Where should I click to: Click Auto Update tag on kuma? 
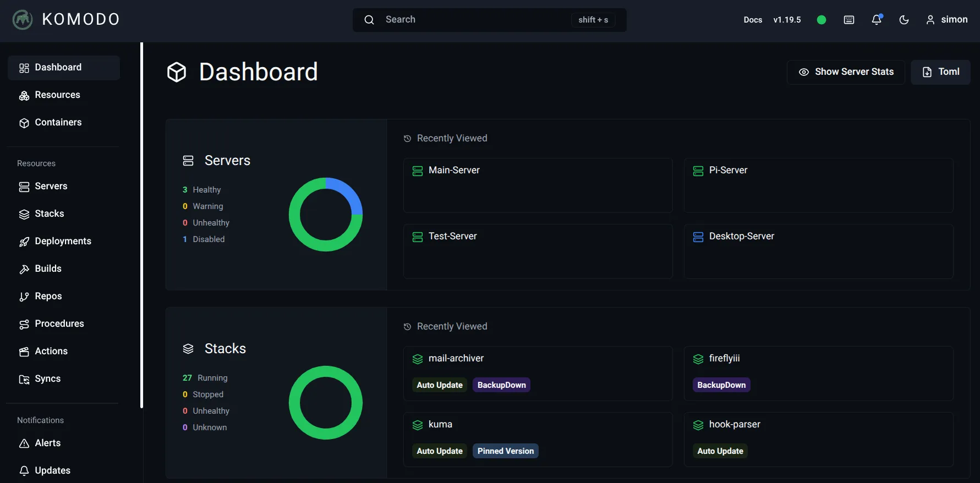click(440, 451)
